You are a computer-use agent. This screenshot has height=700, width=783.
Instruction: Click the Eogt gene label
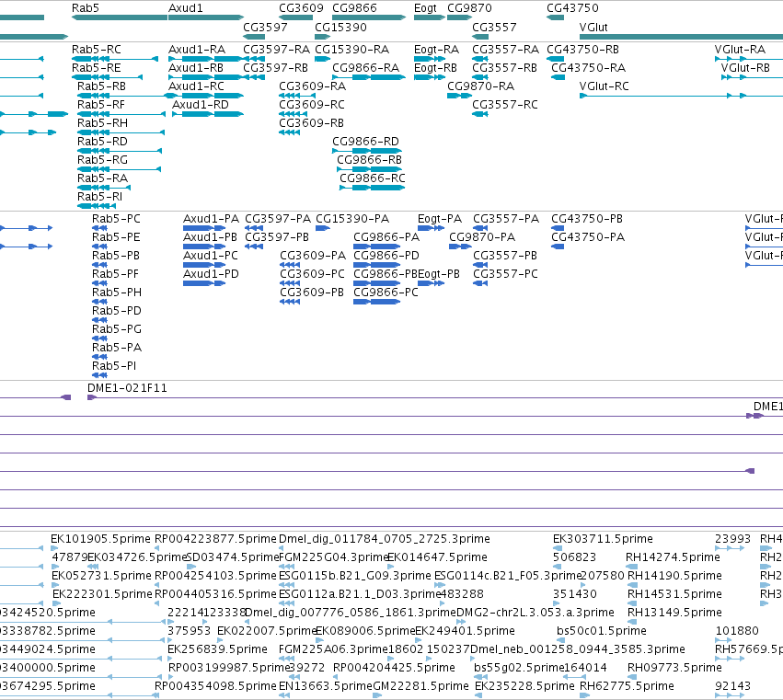(425, 8)
